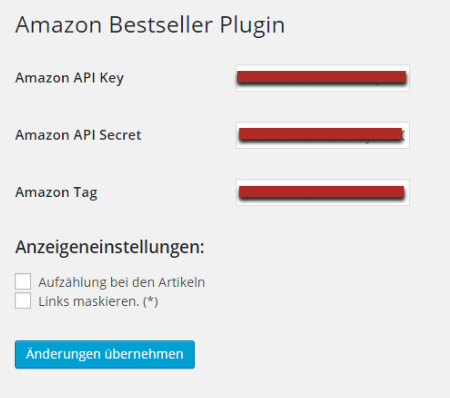Click the 'Links maskieren. (*)' label text
The image size is (450, 398).
98,302
